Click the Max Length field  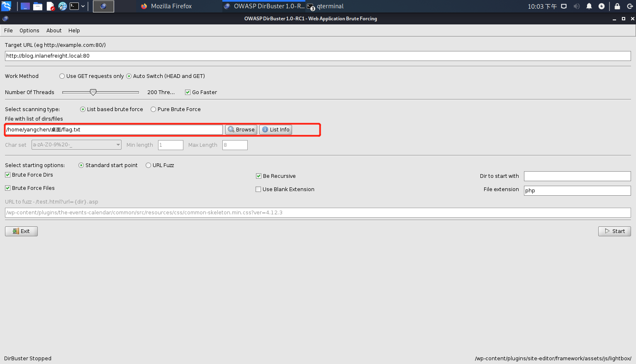pos(235,145)
